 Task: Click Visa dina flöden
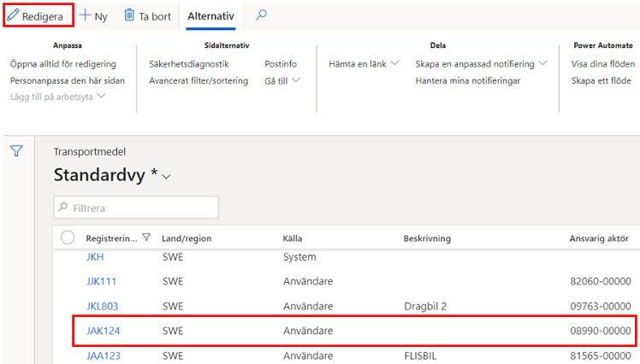[x=603, y=64]
